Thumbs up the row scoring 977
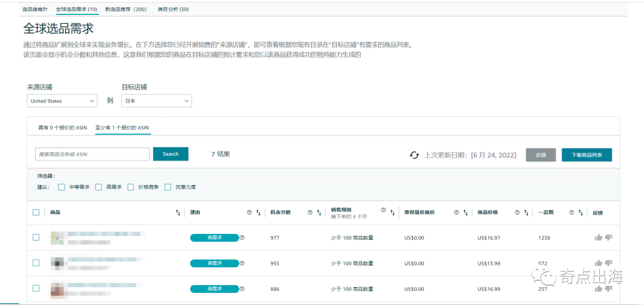 coord(599,237)
